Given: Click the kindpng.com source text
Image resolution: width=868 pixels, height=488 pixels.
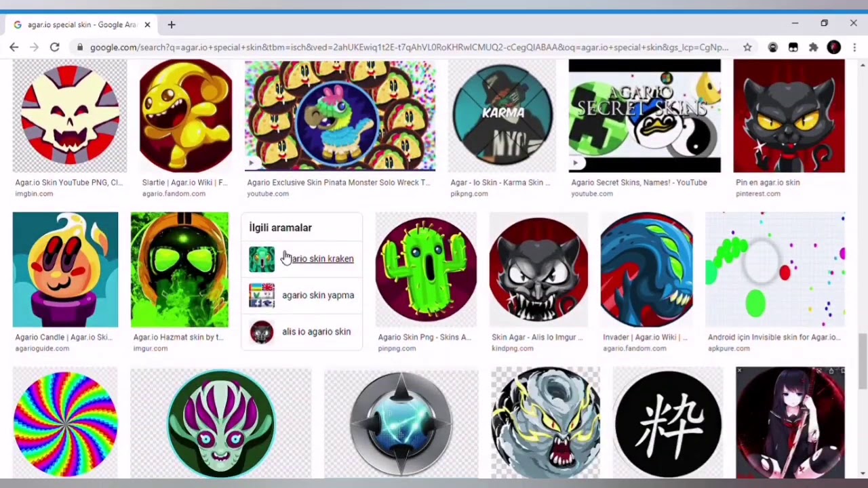Looking at the screenshot, I should pos(512,348).
